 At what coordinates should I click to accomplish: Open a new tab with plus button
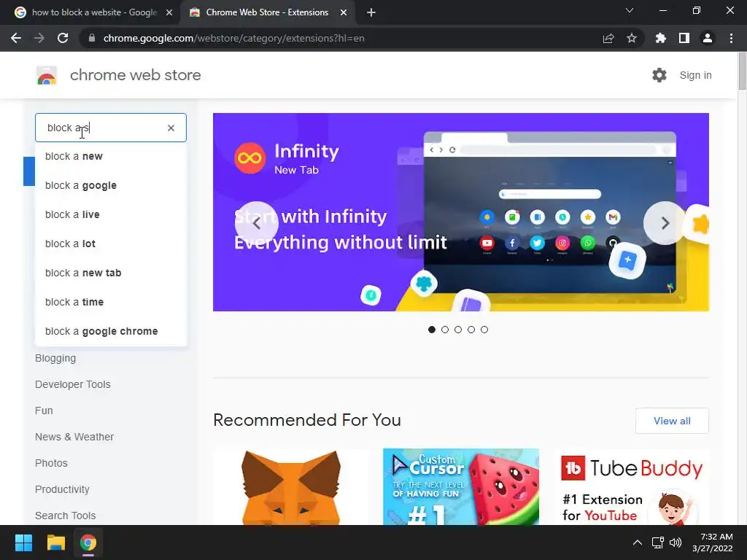(x=371, y=12)
